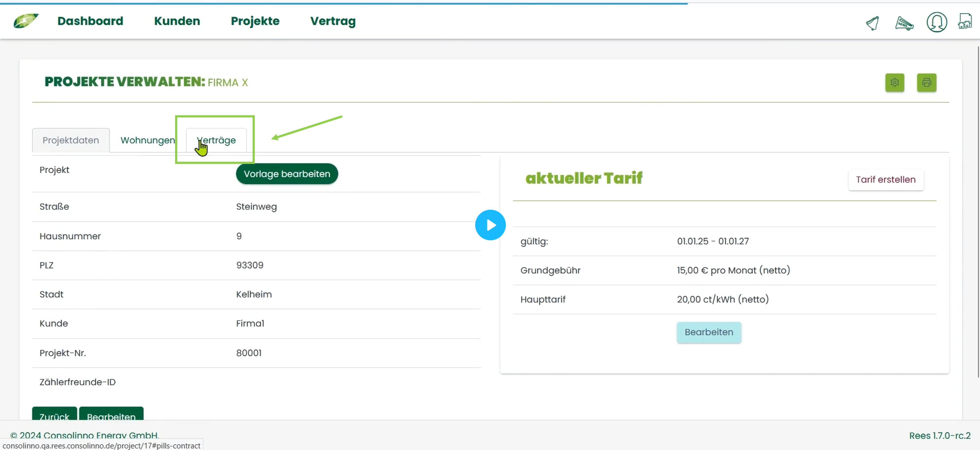
Task: Open Projekte from the top navigation
Action: click(x=255, y=21)
